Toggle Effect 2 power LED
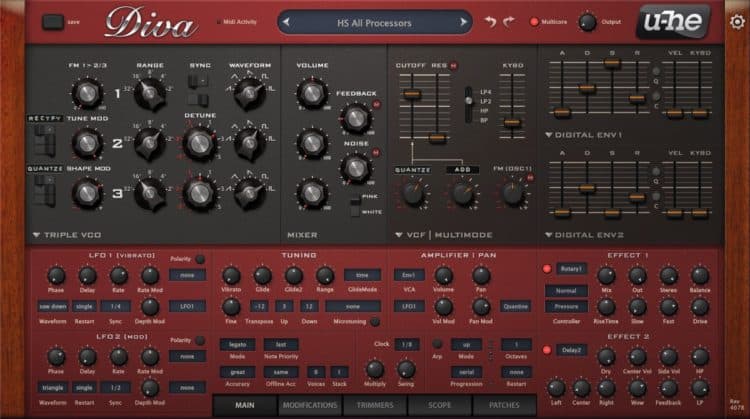 [547, 350]
